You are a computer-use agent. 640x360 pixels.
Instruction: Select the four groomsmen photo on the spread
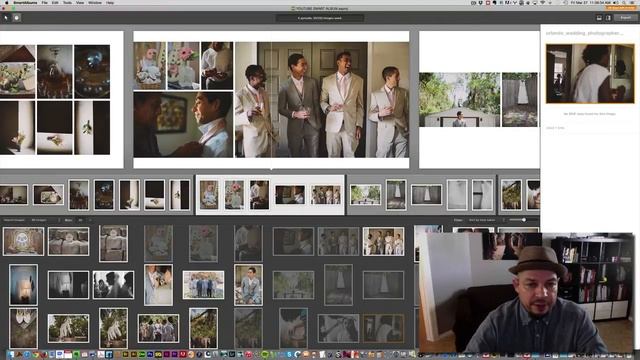(322, 100)
